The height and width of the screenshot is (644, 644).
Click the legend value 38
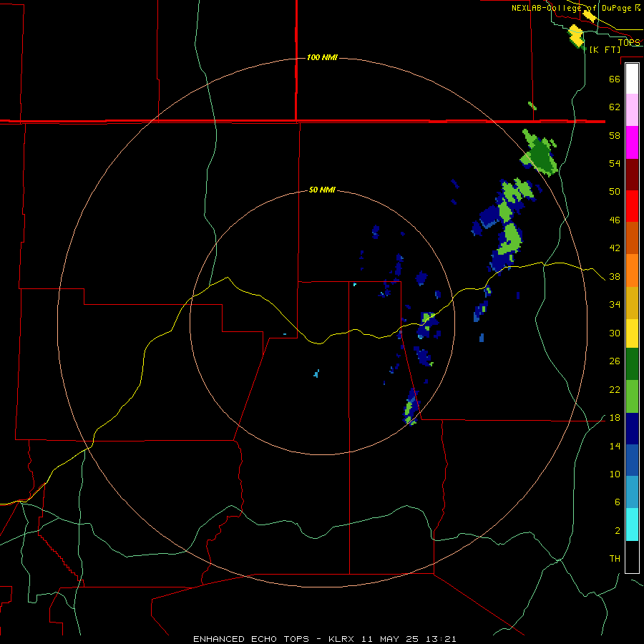[x=615, y=277]
